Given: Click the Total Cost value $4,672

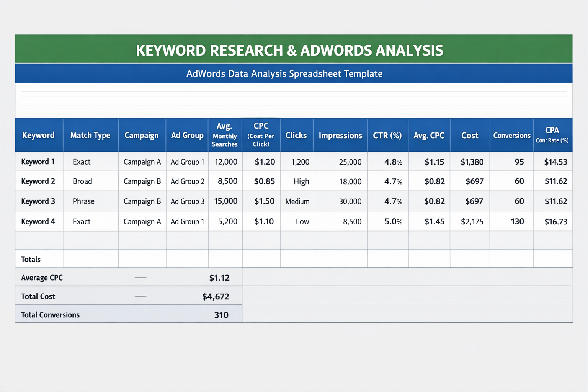Looking at the screenshot, I should pyautogui.click(x=216, y=296).
